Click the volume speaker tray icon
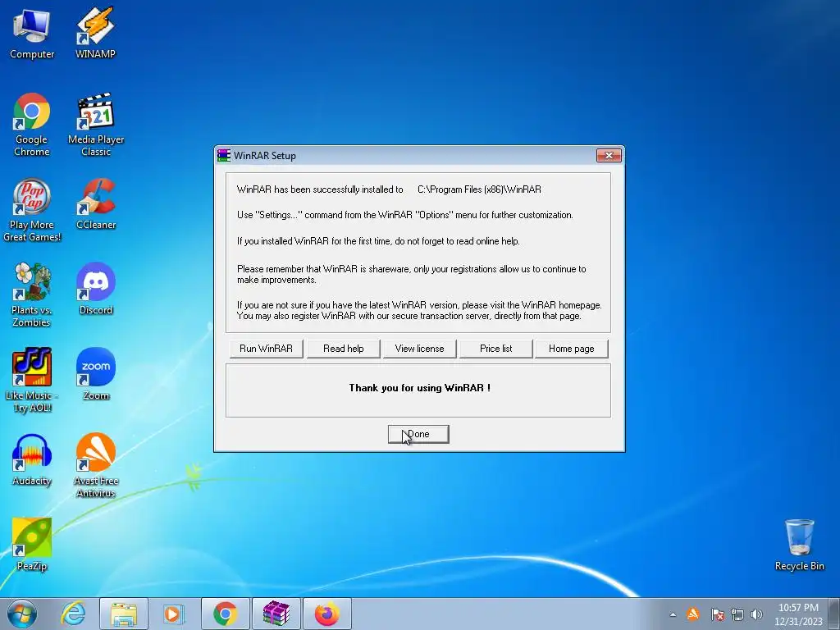The image size is (840, 630). pyautogui.click(x=756, y=614)
